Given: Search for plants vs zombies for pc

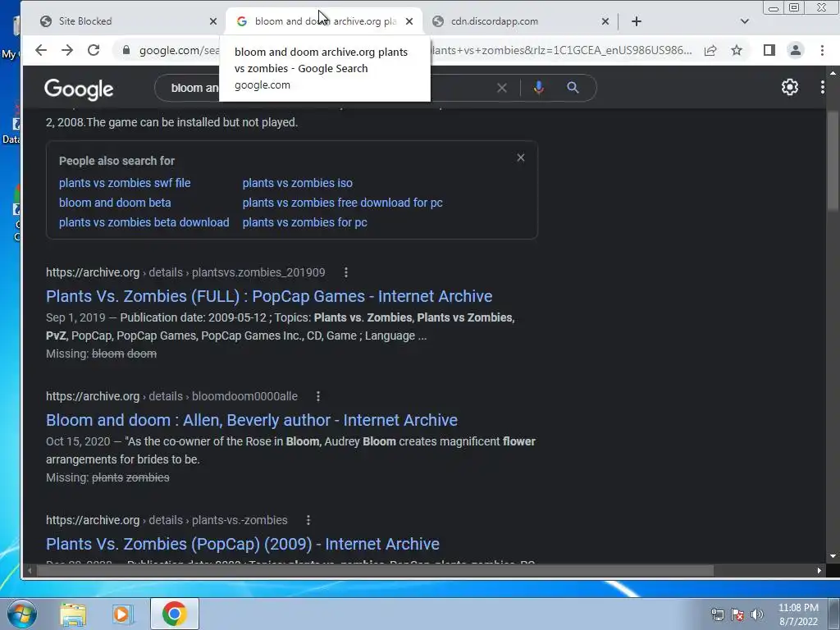Looking at the screenshot, I should tap(305, 222).
